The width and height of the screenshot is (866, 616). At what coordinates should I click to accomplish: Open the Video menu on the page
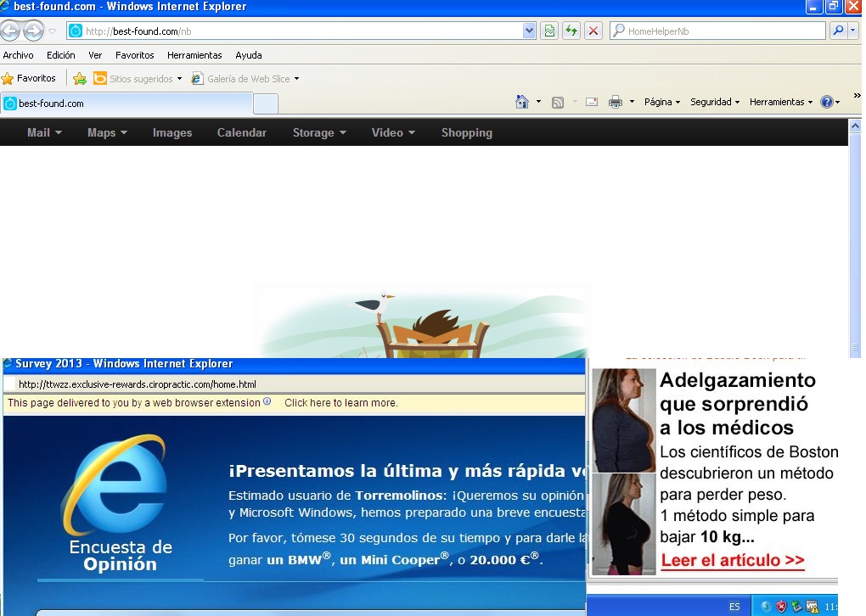pyautogui.click(x=393, y=132)
